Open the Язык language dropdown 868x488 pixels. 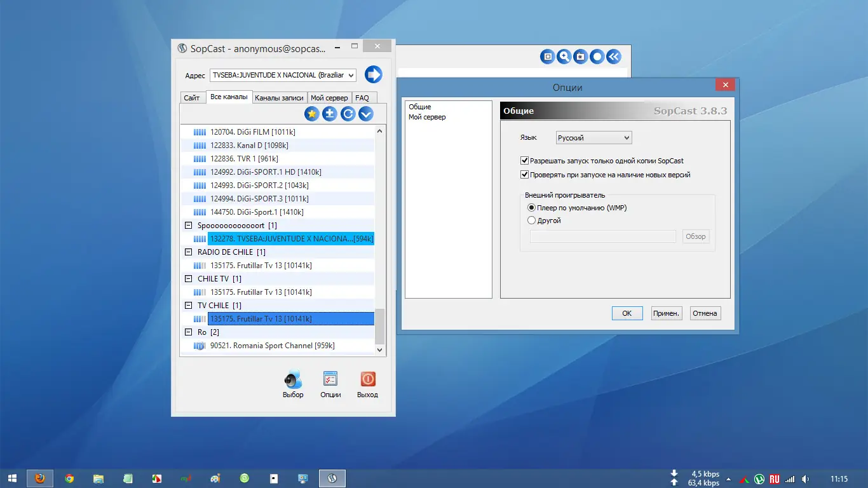tap(593, 138)
